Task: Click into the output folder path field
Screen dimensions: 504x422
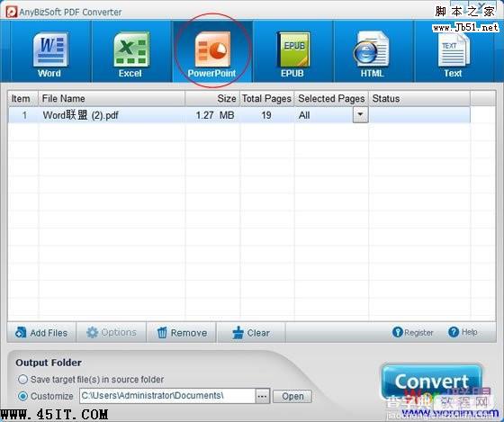Action: pos(167,396)
